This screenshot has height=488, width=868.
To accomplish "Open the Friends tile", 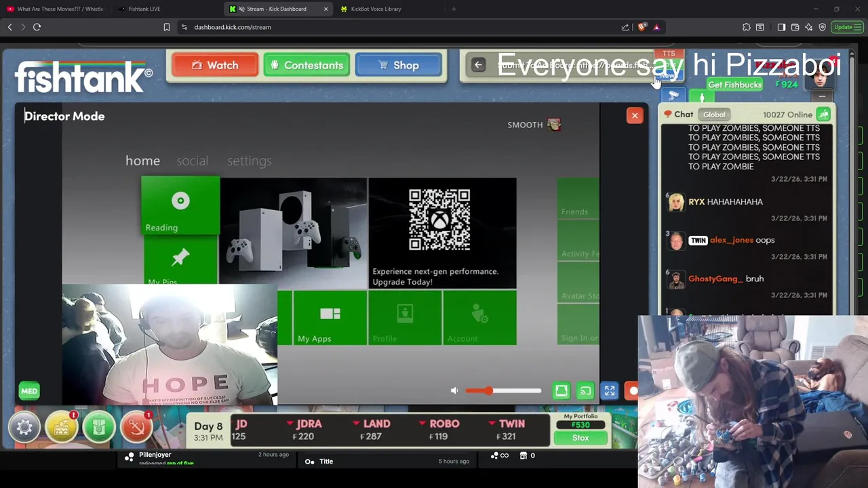I will (578, 199).
